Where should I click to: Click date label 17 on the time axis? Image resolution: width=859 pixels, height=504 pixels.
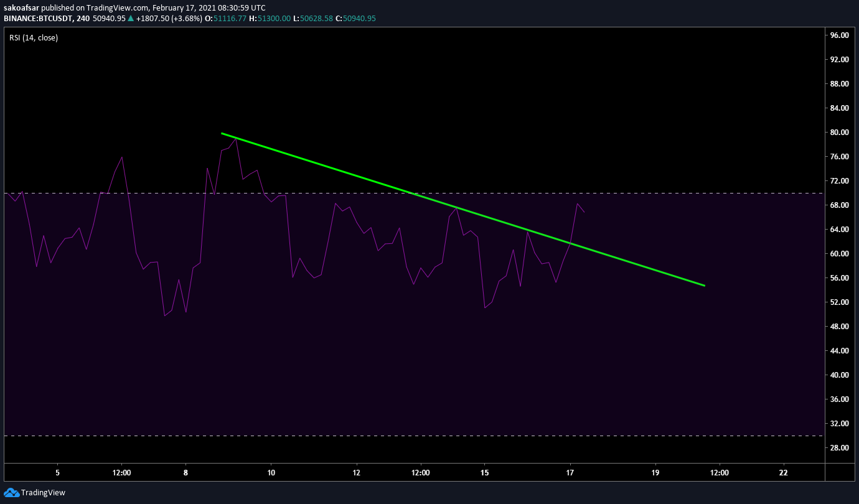(570, 472)
